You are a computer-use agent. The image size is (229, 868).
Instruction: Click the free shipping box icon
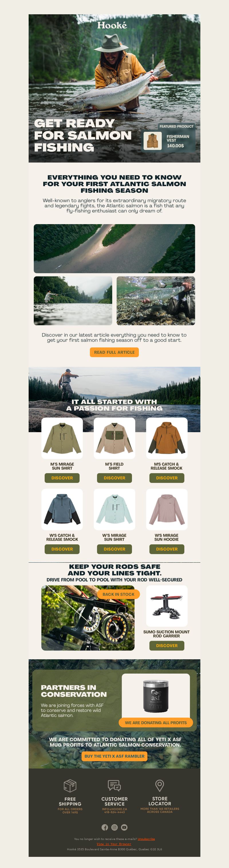[70, 785]
